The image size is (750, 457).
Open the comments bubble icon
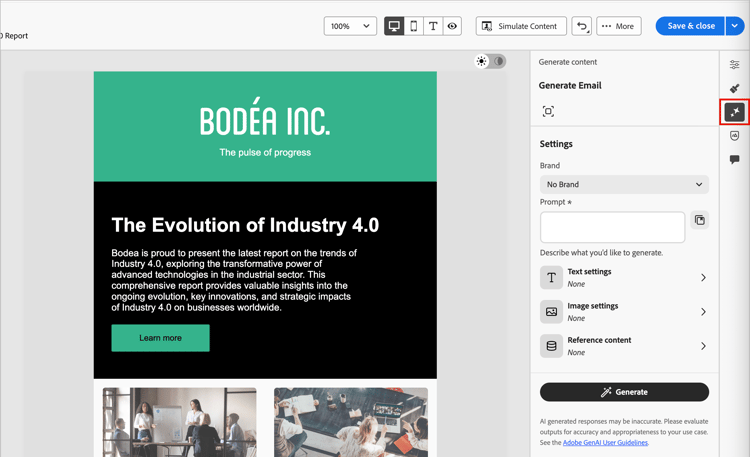tap(735, 159)
